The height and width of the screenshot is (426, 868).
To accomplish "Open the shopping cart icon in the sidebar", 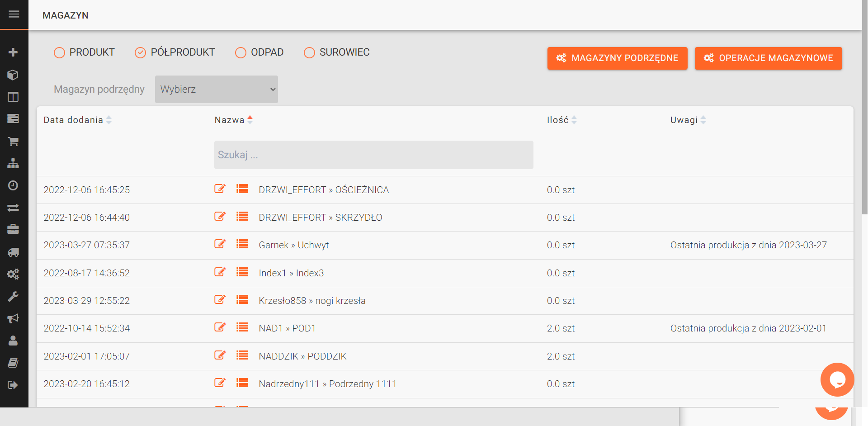I will (x=13, y=142).
